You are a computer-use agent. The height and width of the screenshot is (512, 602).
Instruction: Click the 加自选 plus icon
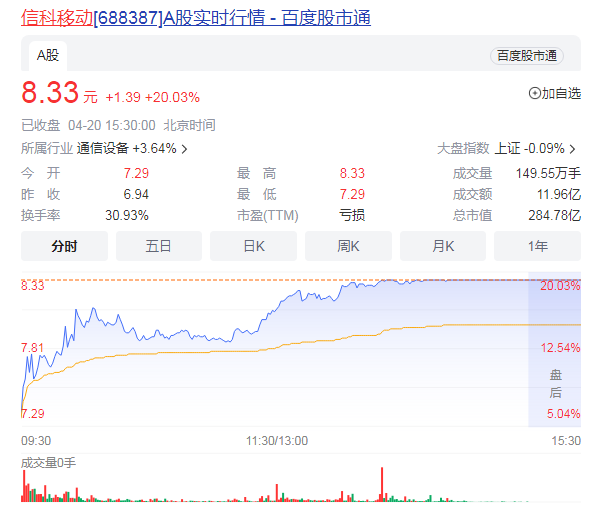pyautogui.click(x=534, y=94)
